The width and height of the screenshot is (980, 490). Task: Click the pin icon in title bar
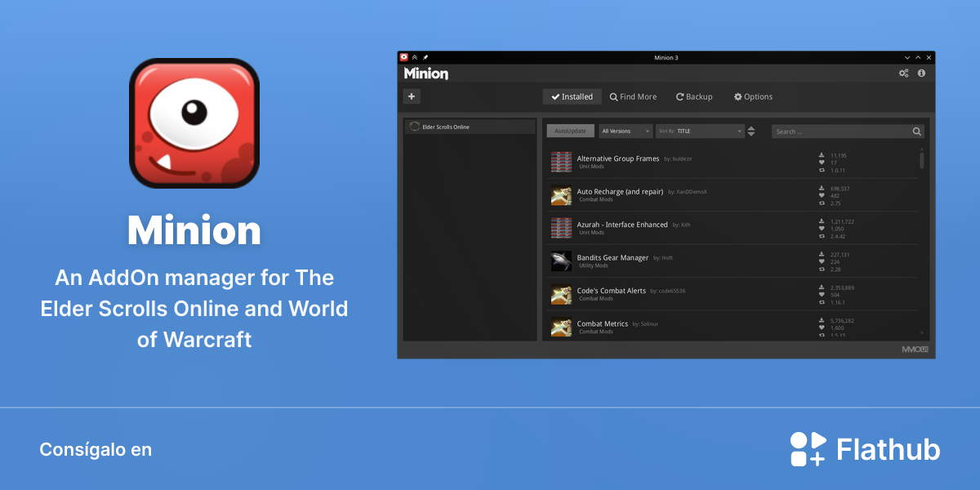click(425, 57)
